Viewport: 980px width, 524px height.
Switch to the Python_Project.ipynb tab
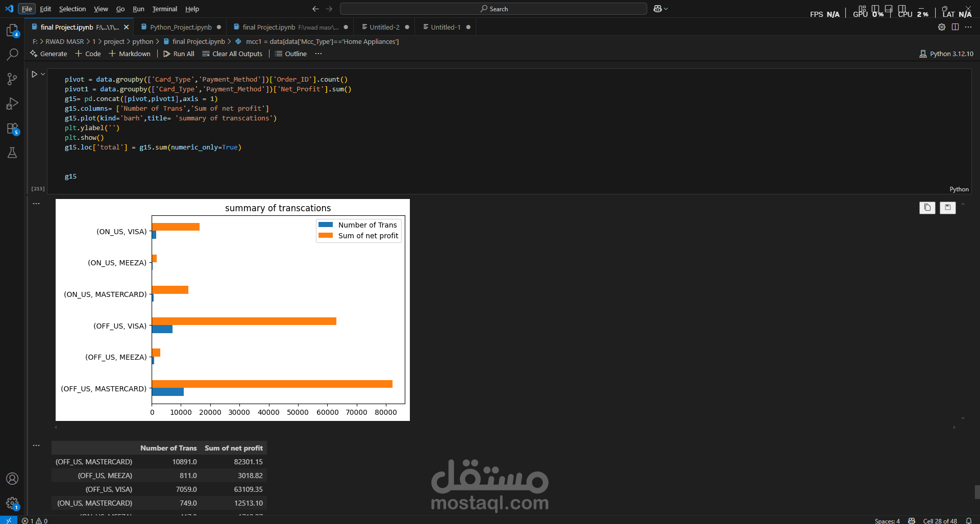(x=181, y=27)
